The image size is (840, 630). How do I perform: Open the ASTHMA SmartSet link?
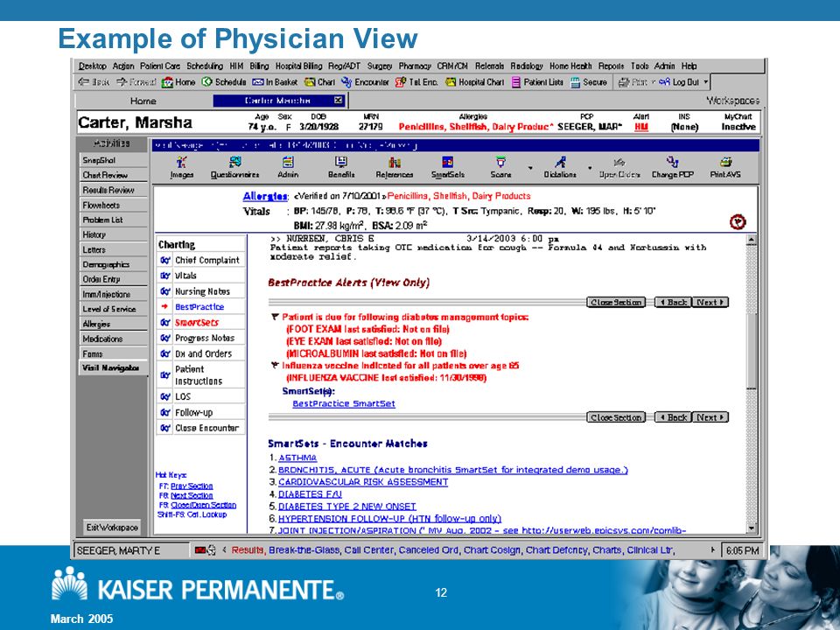[x=297, y=458]
